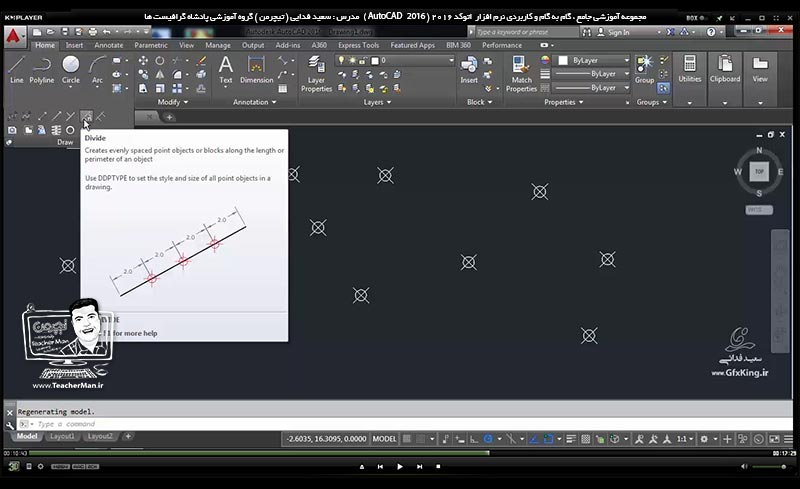This screenshot has height=489, width=800.
Task: Select the Polyline tool
Action: coord(41,70)
